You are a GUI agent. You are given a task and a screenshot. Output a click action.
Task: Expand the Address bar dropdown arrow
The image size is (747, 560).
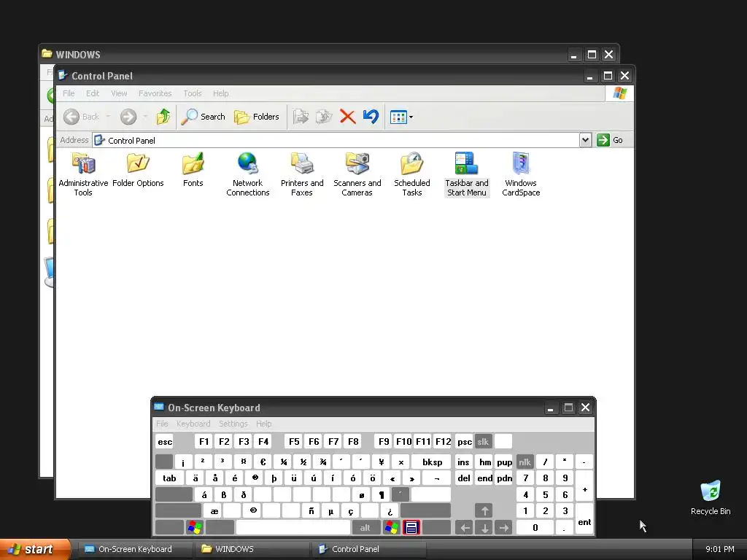(x=586, y=140)
